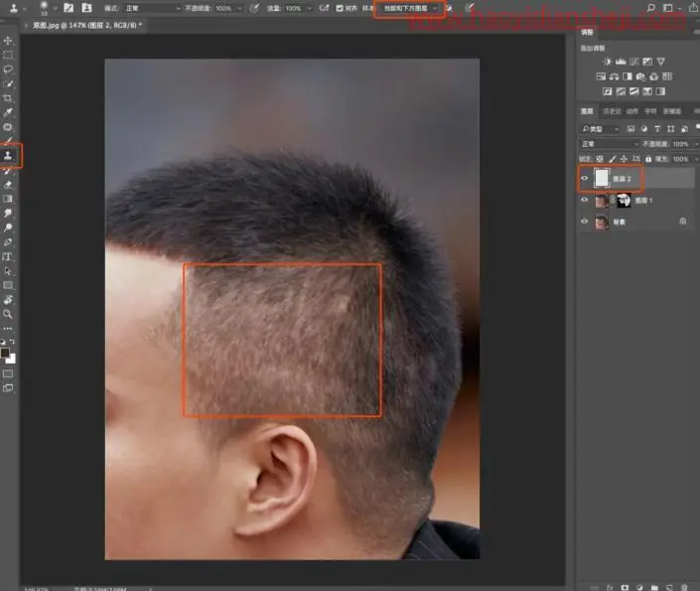This screenshot has height=591, width=700.
Task: Select the Rectangular Marquee tool
Action: coord(8,56)
